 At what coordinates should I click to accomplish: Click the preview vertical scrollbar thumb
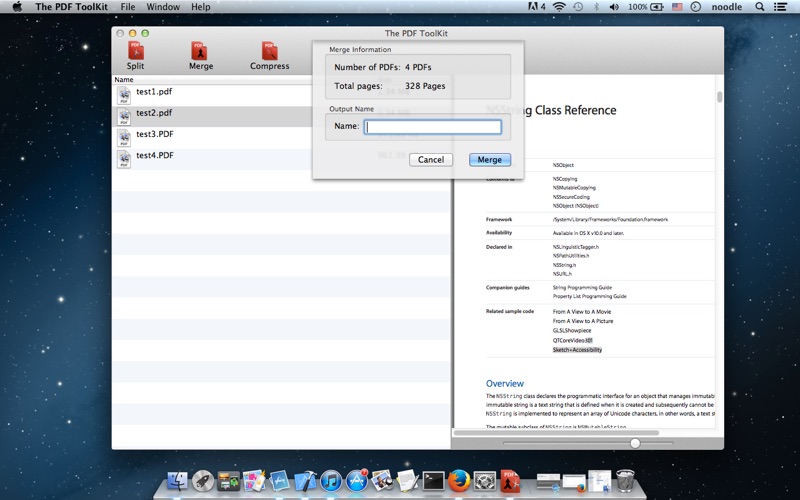[x=719, y=97]
